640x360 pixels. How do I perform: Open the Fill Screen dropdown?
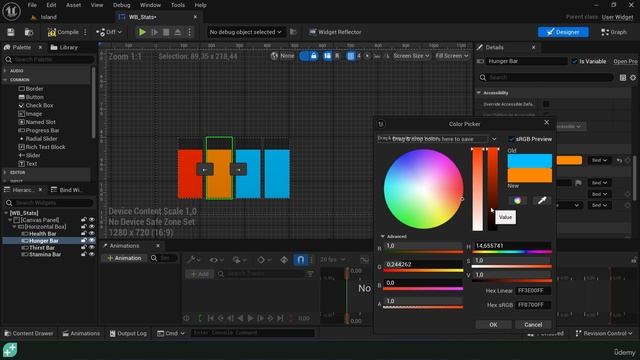tap(451, 56)
